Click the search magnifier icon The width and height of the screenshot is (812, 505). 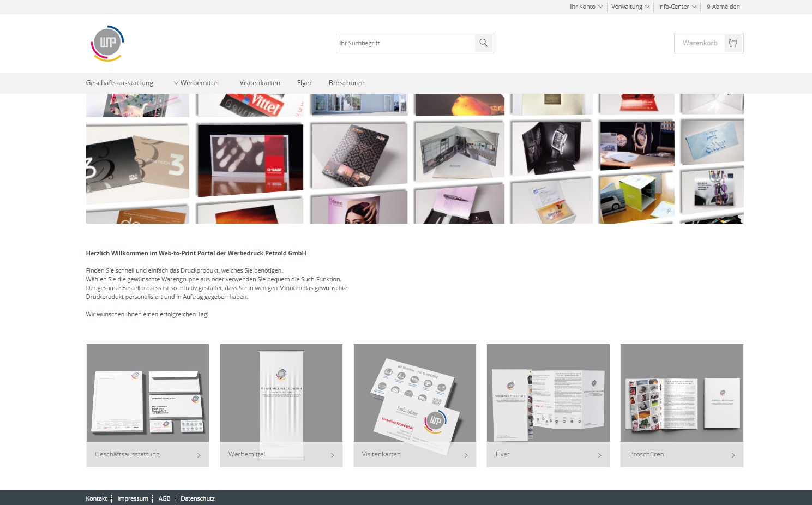(x=483, y=43)
